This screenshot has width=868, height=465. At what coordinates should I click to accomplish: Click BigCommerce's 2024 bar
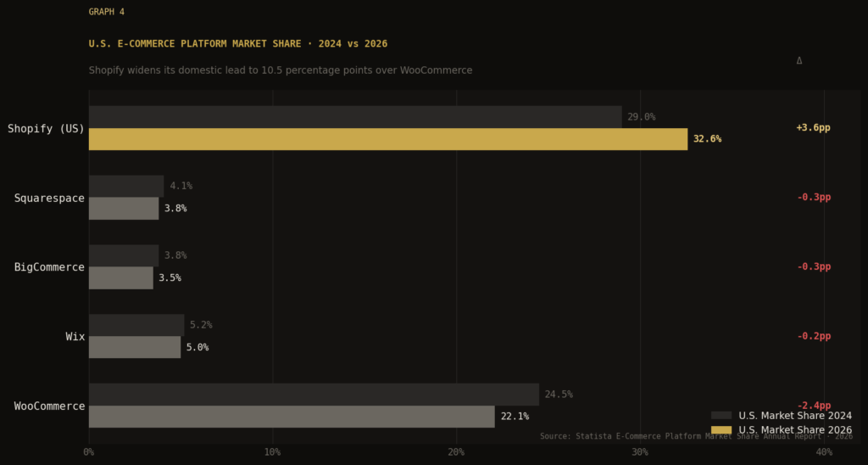124,255
